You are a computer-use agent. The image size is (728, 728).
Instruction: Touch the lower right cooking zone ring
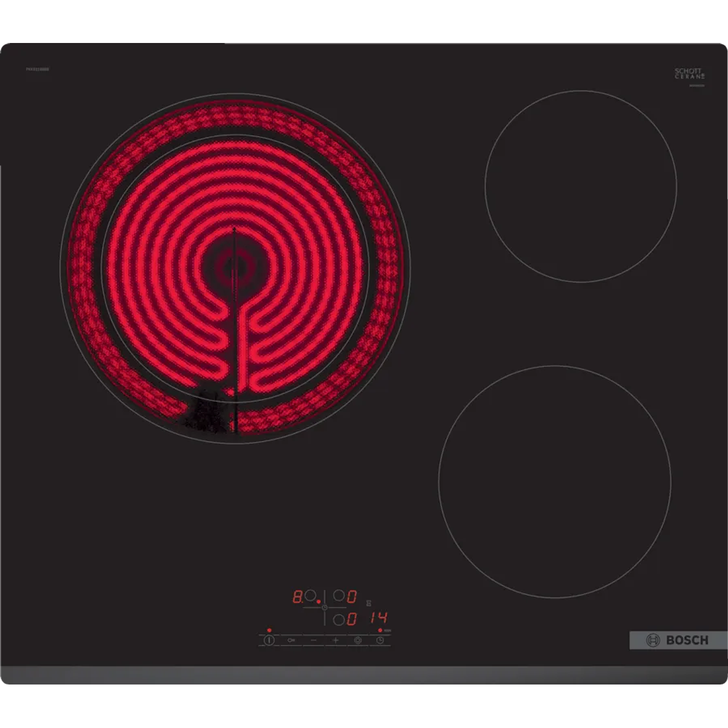click(555, 482)
